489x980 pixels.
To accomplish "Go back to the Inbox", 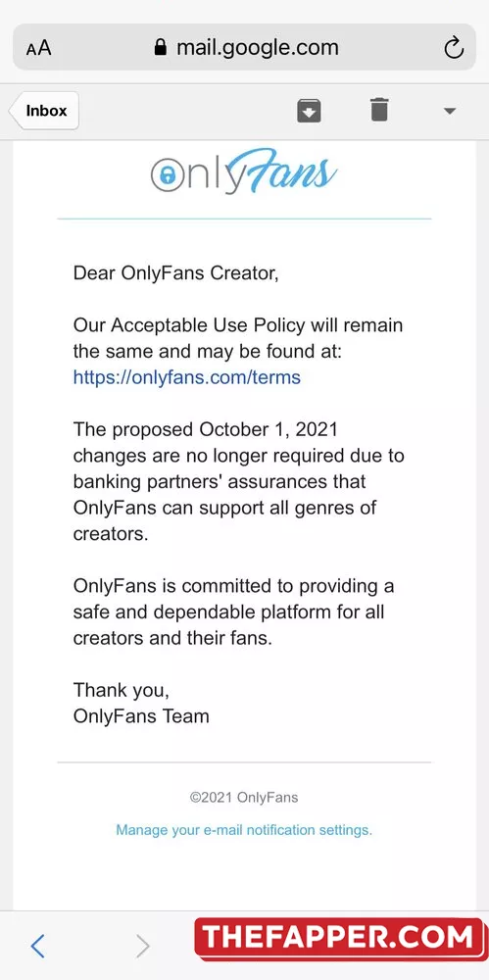I will click(44, 111).
